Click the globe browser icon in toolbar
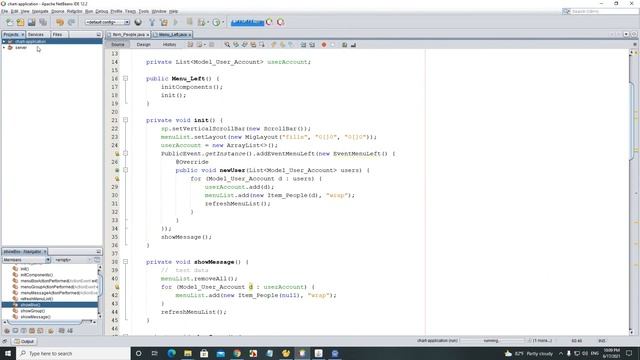Screen dimensions: 640x360 coord(138,22)
